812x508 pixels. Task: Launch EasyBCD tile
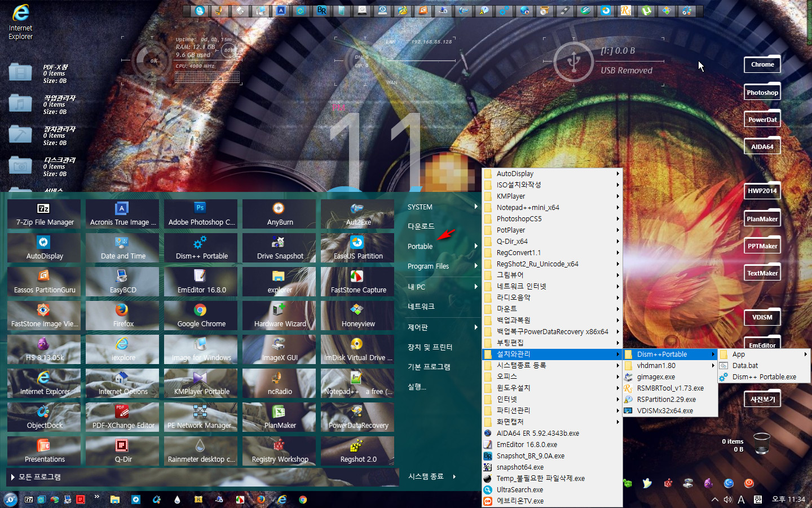coord(122,282)
